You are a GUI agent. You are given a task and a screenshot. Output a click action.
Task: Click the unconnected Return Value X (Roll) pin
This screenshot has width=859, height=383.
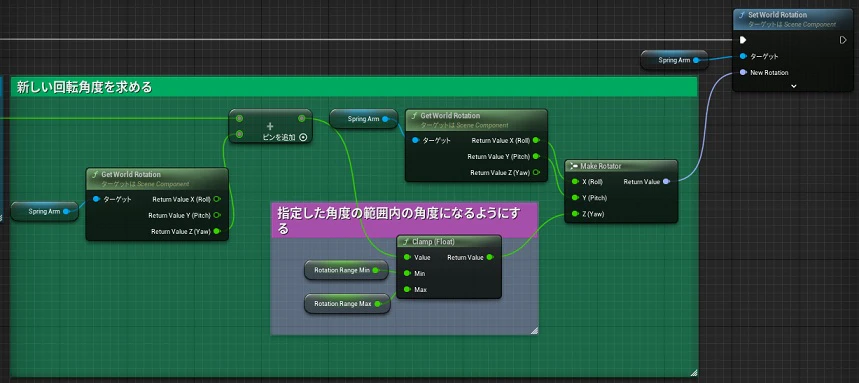(217, 199)
